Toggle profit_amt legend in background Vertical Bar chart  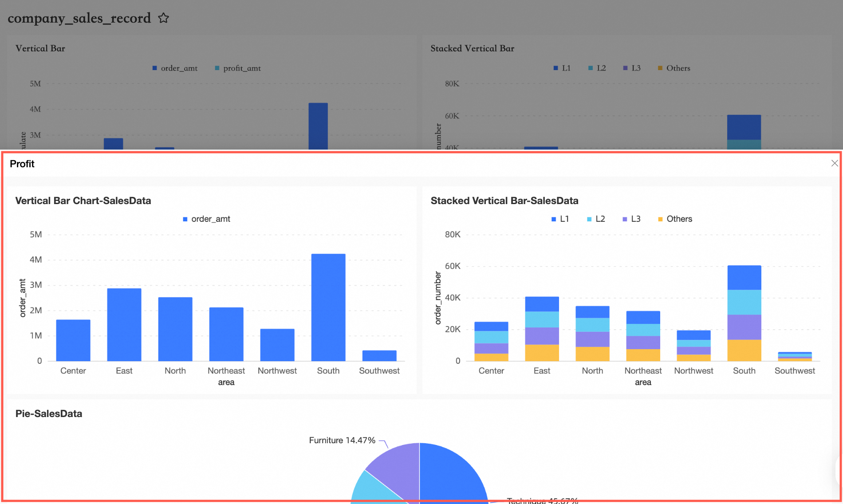click(238, 68)
